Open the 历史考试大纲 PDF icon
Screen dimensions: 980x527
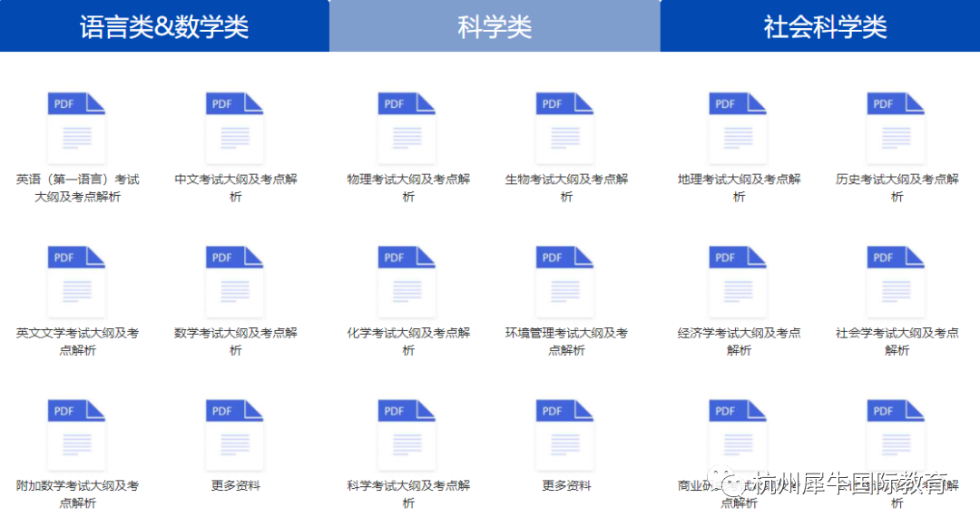tap(897, 128)
